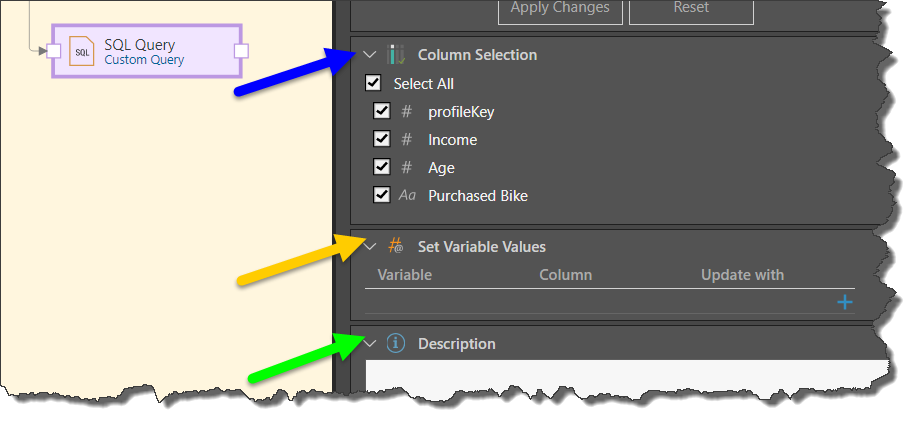Click the SQL Query node's output port
Viewport: 918px width, 428px height.
241,52
